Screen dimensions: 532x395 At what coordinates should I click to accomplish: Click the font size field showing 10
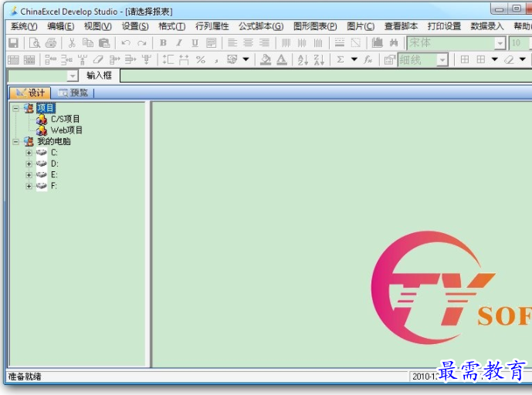[x=518, y=43]
